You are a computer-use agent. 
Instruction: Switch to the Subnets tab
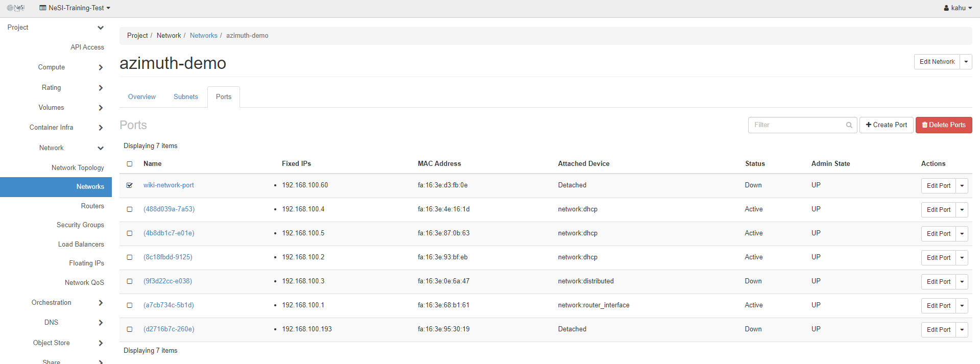pos(185,97)
